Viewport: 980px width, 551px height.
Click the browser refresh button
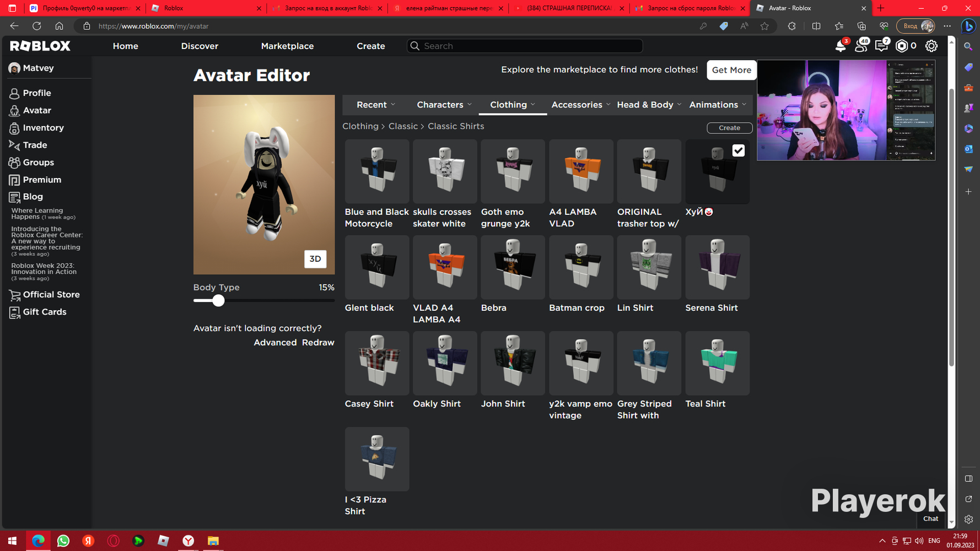click(37, 26)
